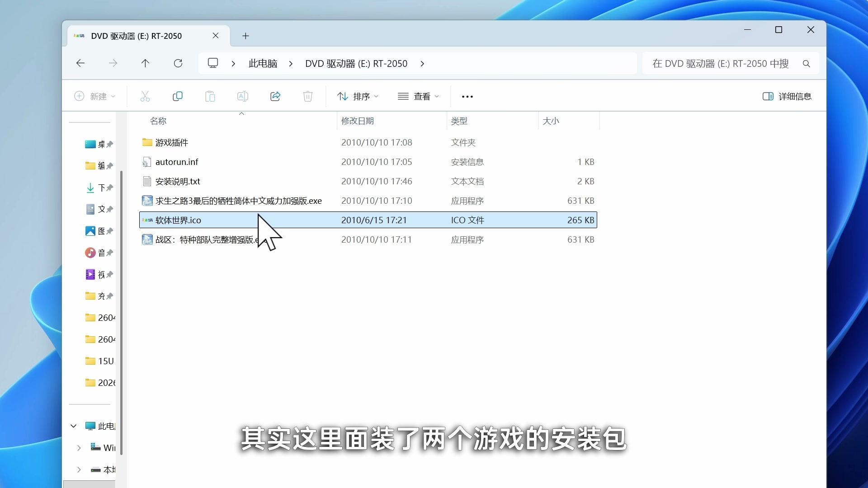This screenshot has height=488, width=868.
Task: Select the 游戏插件 folder row name
Action: click(x=172, y=142)
